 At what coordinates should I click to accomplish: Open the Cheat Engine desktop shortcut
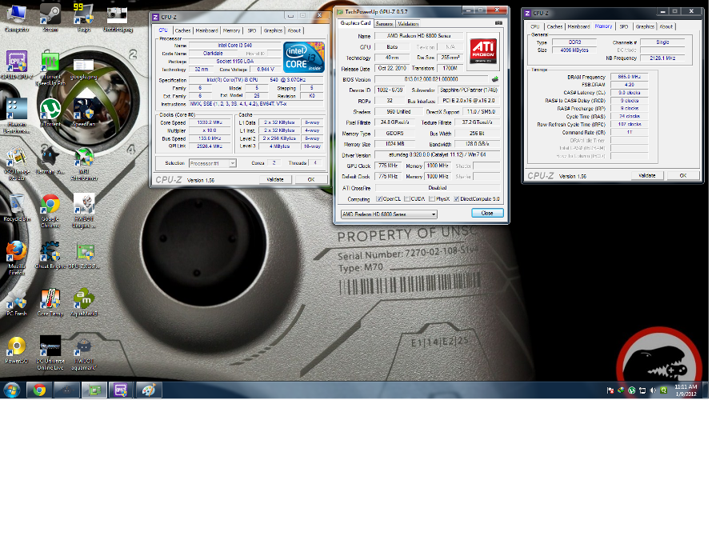pyautogui.click(x=50, y=255)
